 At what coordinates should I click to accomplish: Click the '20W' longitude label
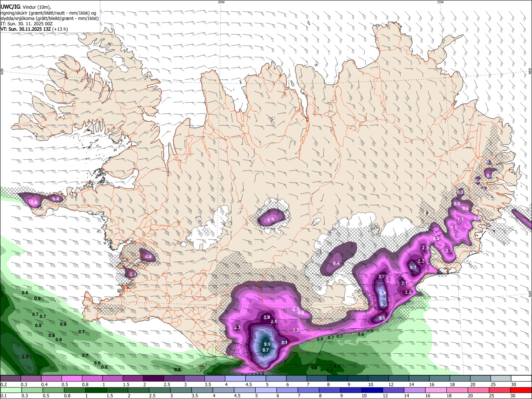coord(221,2)
